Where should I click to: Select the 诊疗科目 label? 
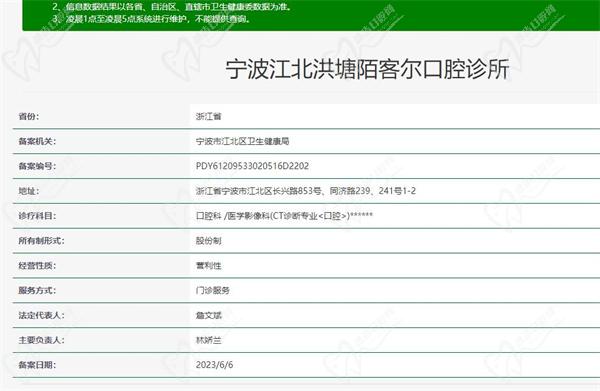pos(37,216)
